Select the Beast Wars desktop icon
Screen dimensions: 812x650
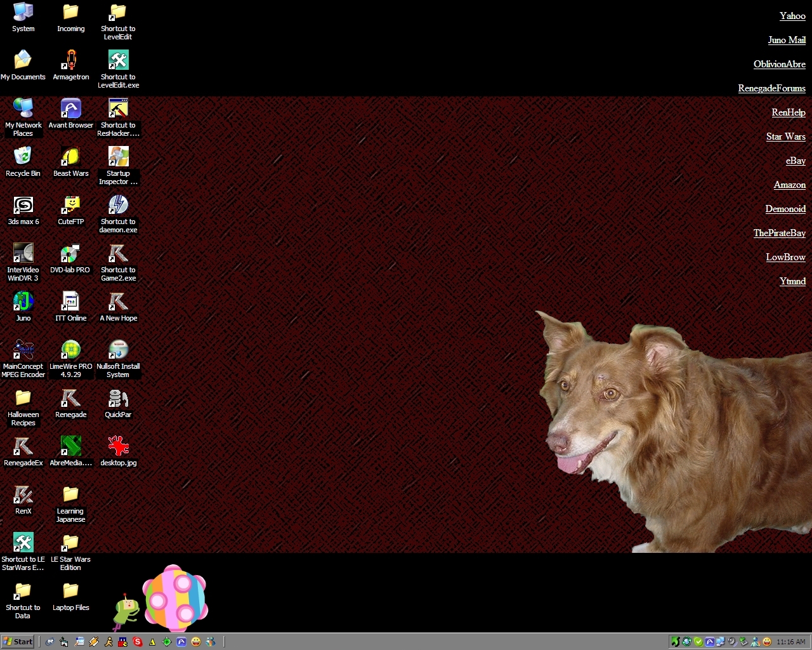click(70, 157)
